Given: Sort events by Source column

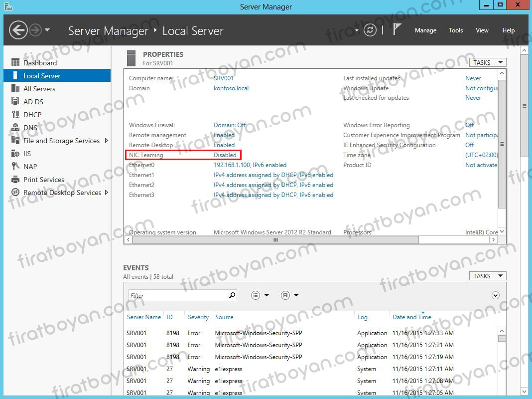Looking at the screenshot, I should pyautogui.click(x=224, y=317).
